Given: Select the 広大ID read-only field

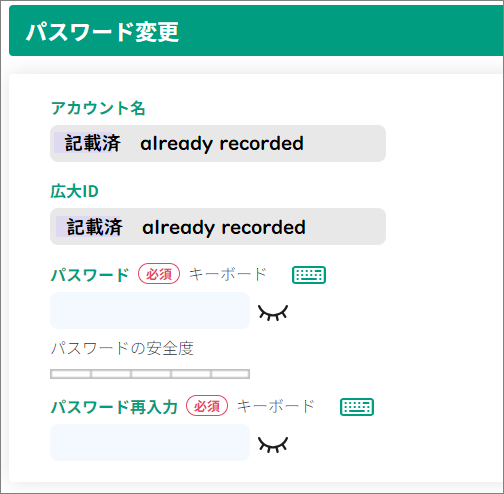Looking at the screenshot, I should pyautogui.click(x=218, y=227).
